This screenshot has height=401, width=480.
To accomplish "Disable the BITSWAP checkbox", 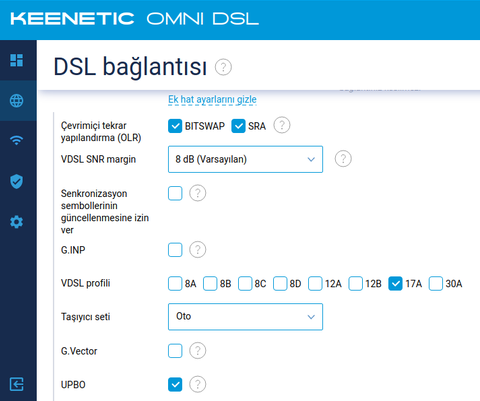I will 175,126.
